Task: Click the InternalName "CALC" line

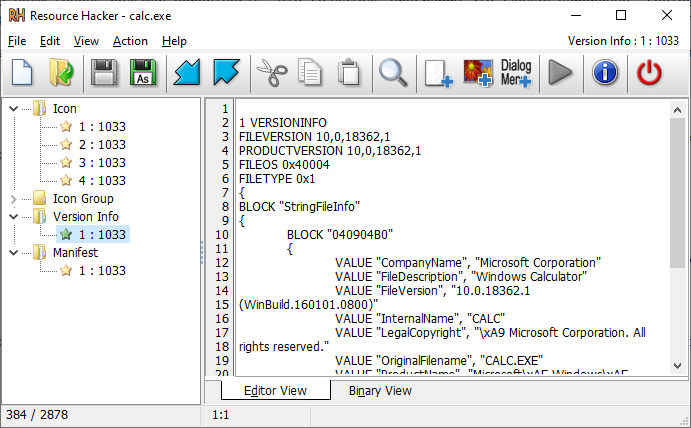Action: 420,319
